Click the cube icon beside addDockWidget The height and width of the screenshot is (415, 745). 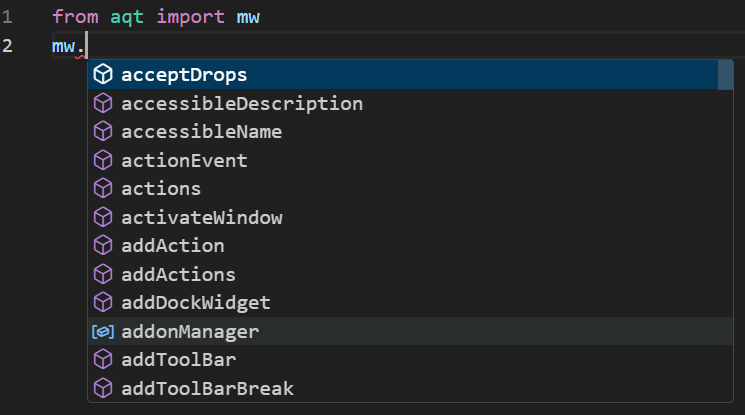click(x=103, y=303)
